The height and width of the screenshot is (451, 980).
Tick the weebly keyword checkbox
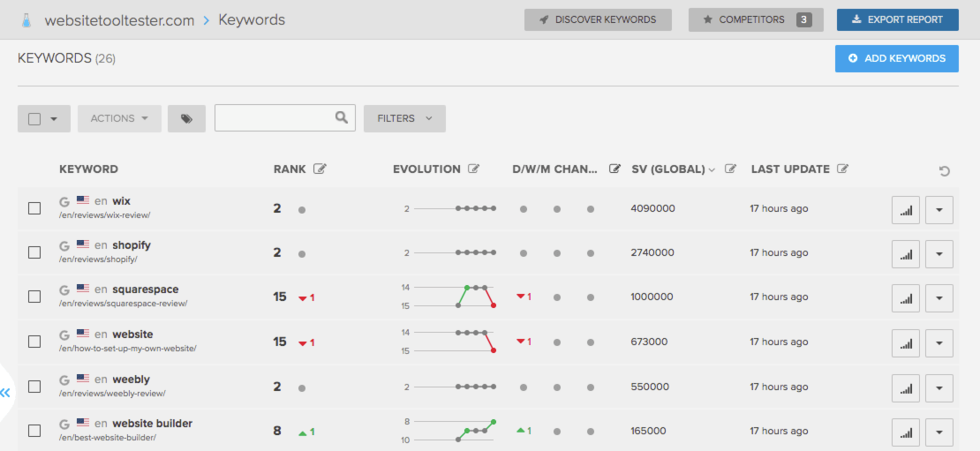pos(34,387)
